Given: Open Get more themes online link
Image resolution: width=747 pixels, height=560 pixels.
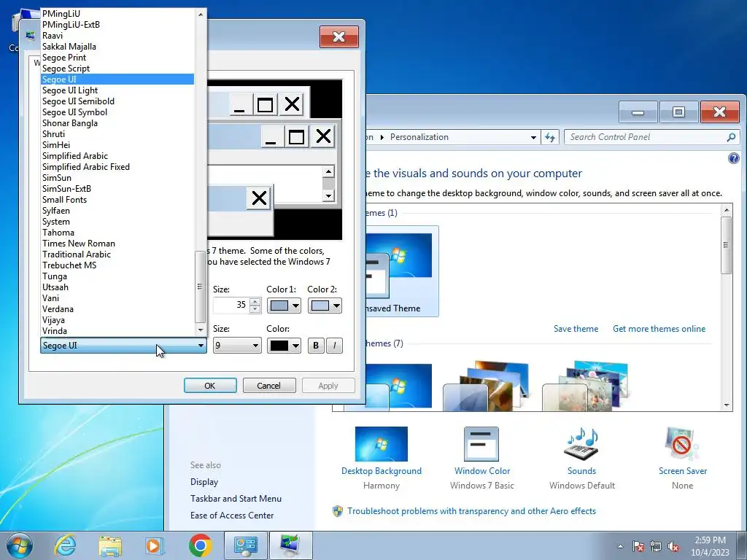Looking at the screenshot, I should pyautogui.click(x=659, y=329).
